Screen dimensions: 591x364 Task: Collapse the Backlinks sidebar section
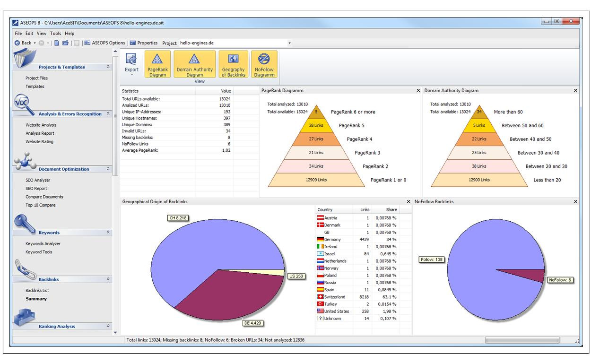108,279
